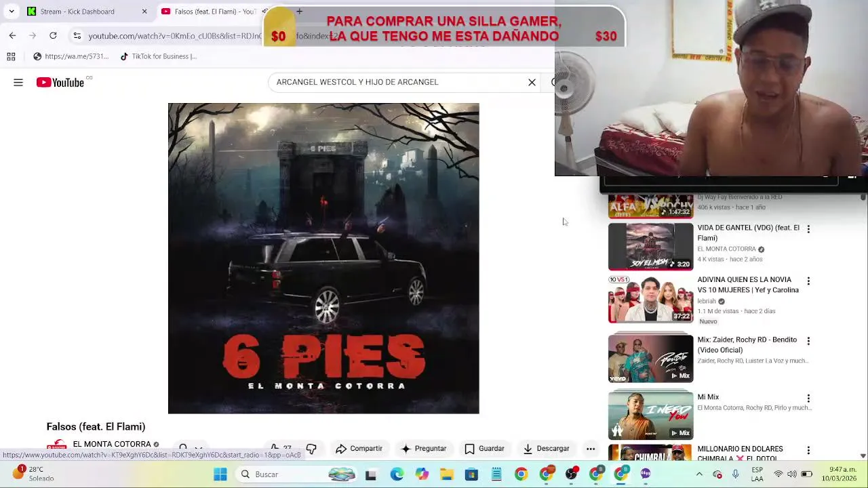Dislike the Falsos video
Viewport: 868px width, 488px height.
(311, 449)
